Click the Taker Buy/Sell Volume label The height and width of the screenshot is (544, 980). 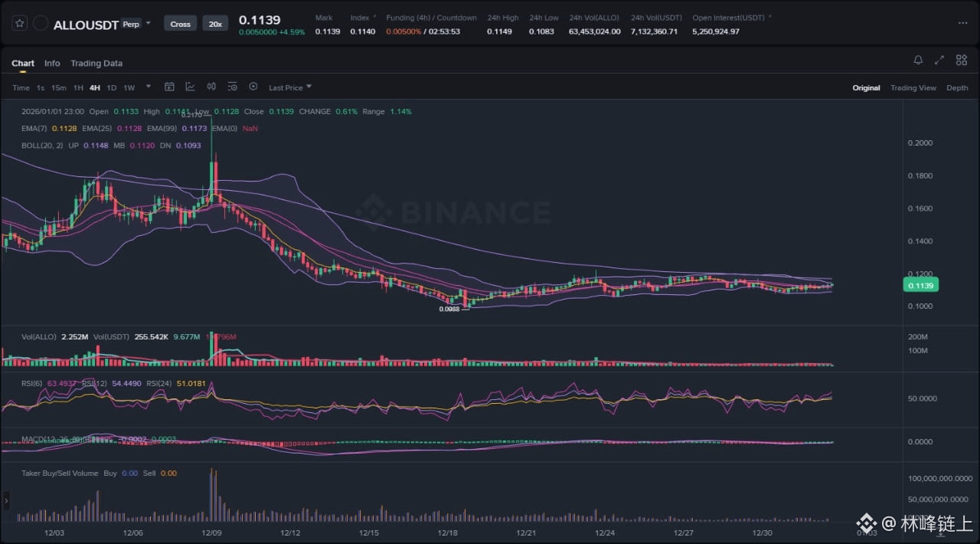coord(60,474)
